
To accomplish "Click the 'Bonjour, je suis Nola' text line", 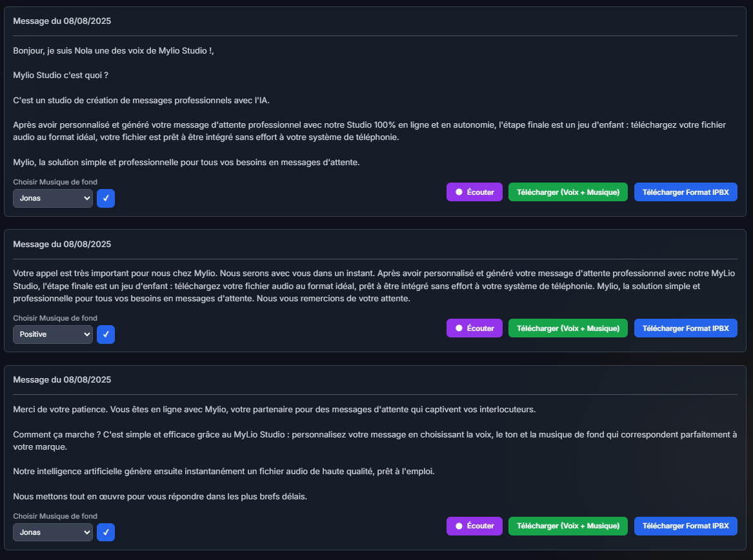I will click(x=114, y=50).
